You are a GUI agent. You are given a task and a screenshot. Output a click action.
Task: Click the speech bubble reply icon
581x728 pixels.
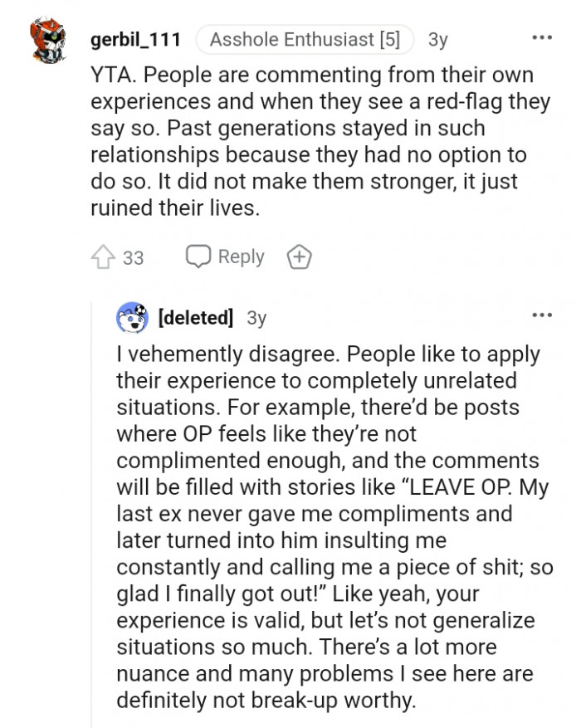tap(198, 257)
